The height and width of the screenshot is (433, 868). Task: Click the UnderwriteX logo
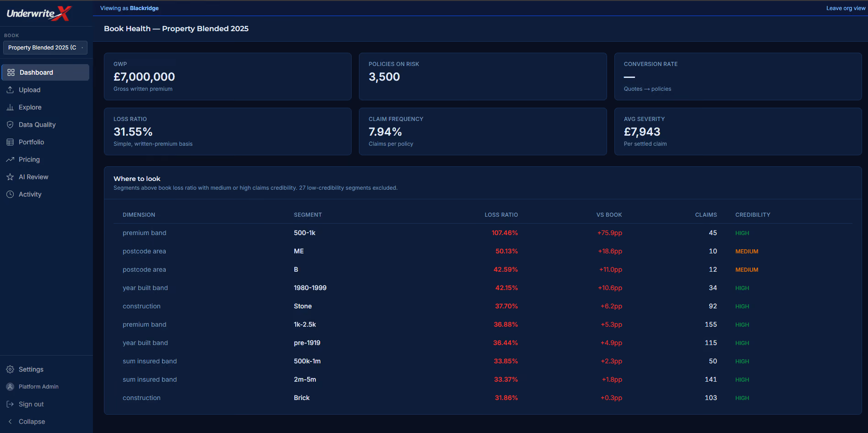(39, 13)
